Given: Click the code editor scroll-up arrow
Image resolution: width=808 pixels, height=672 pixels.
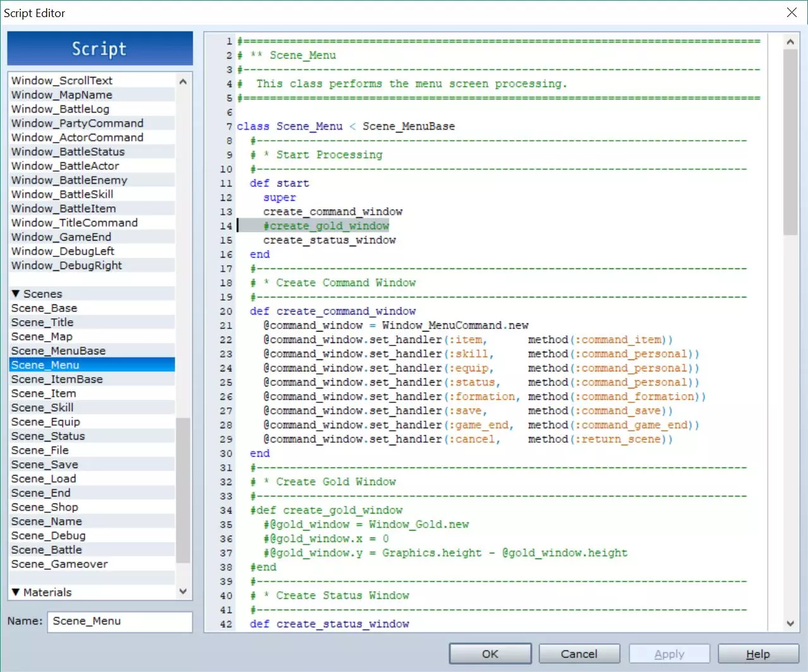Looking at the screenshot, I should [790, 42].
